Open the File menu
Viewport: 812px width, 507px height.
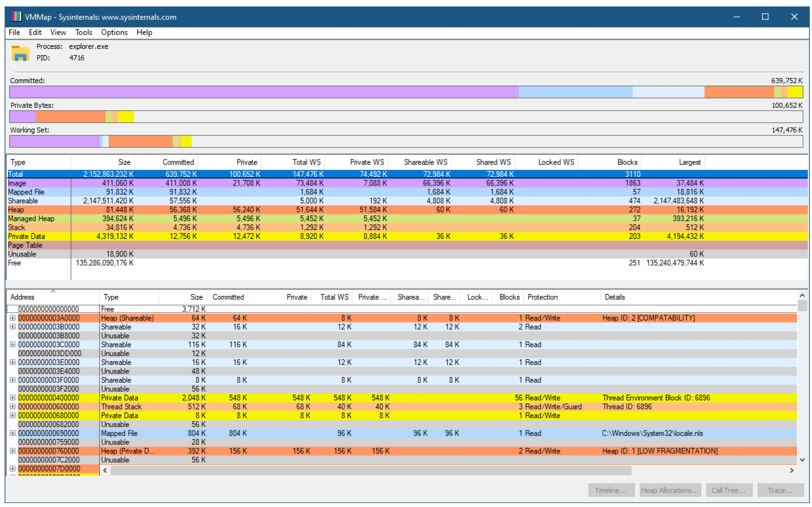14,32
